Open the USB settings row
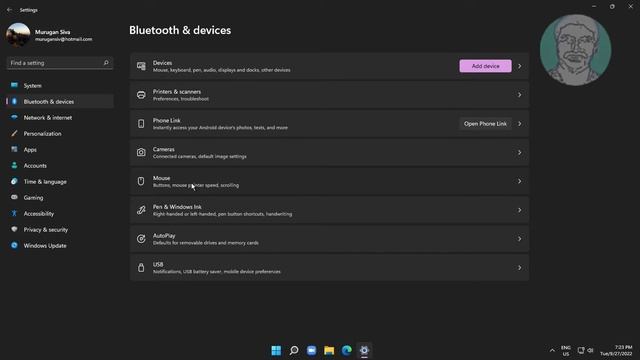 click(x=329, y=268)
